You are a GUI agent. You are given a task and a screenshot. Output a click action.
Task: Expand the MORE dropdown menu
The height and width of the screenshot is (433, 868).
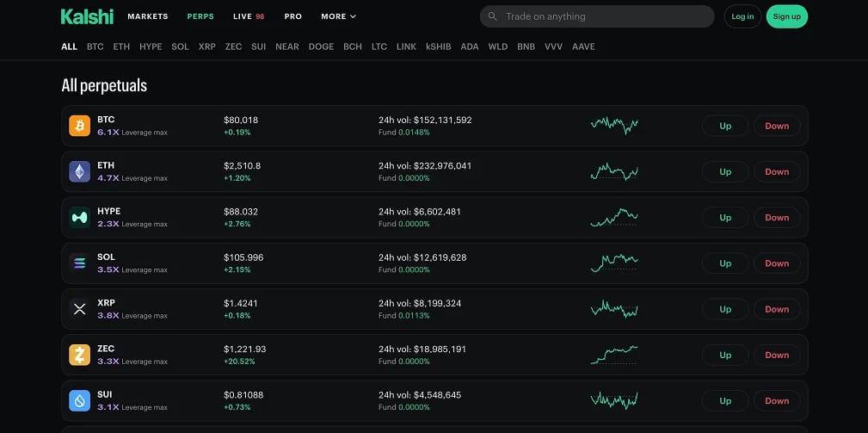click(x=338, y=16)
